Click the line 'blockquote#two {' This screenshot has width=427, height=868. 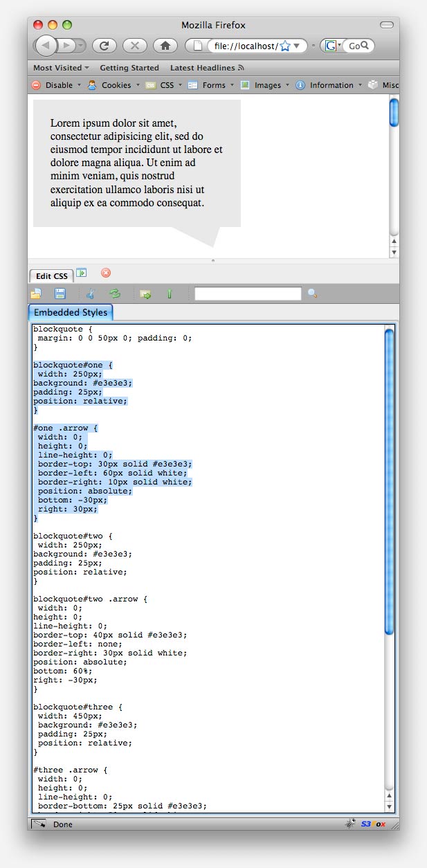tap(73, 536)
